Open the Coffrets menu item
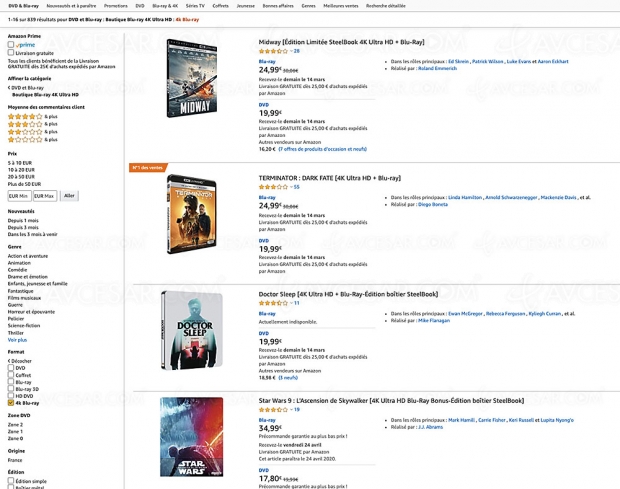 (x=220, y=6)
